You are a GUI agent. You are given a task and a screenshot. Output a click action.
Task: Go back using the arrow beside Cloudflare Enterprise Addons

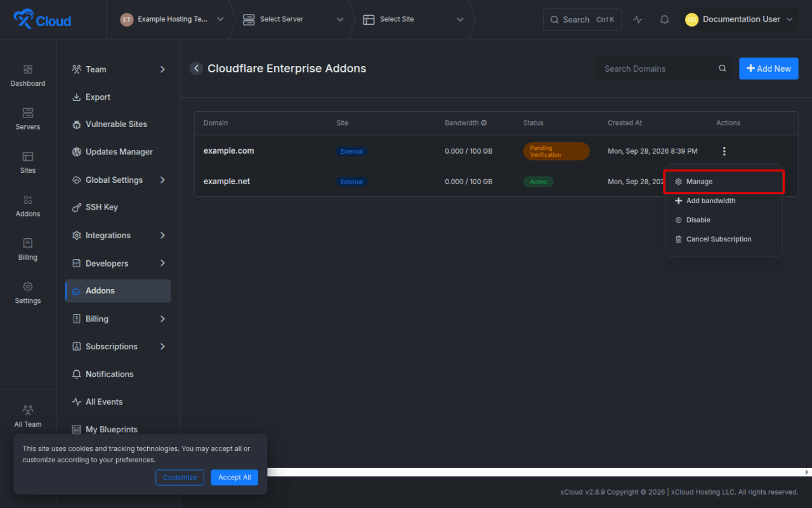(196, 69)
